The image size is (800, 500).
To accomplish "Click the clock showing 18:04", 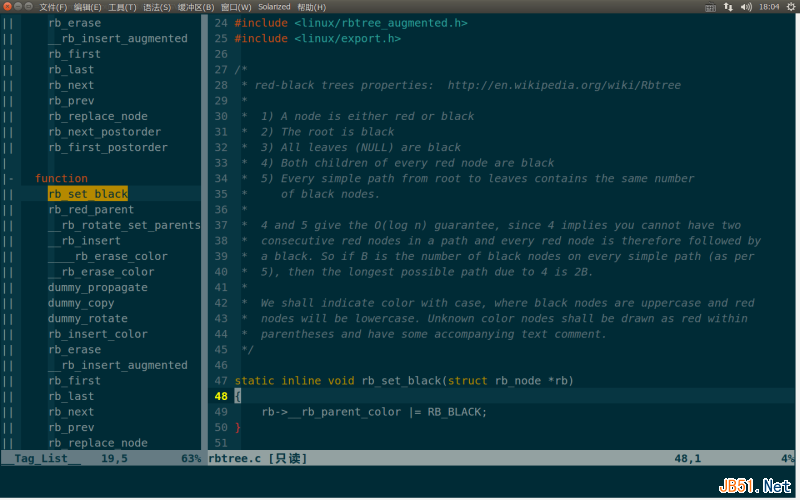I will click(x=770, y=7).
